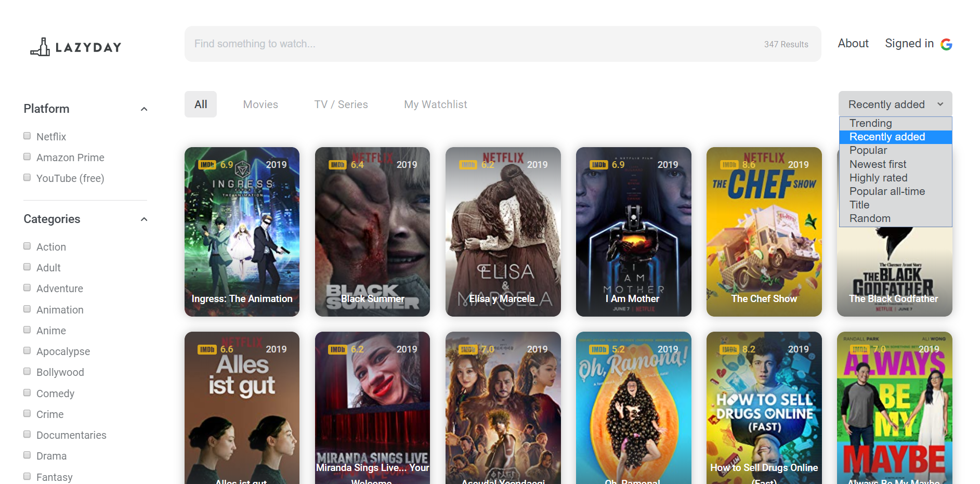Check the Bollywood category
The height and width of the screenshot is (484, 980).
tap(27, 371)
